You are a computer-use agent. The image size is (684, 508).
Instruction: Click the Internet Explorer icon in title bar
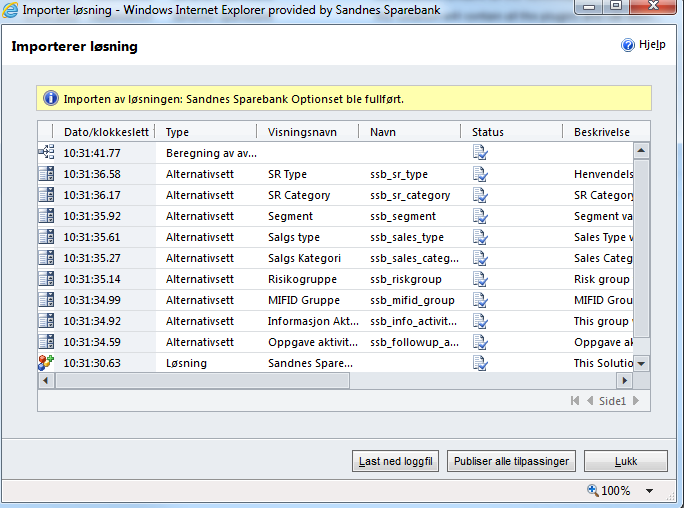[x=10, y=10]
